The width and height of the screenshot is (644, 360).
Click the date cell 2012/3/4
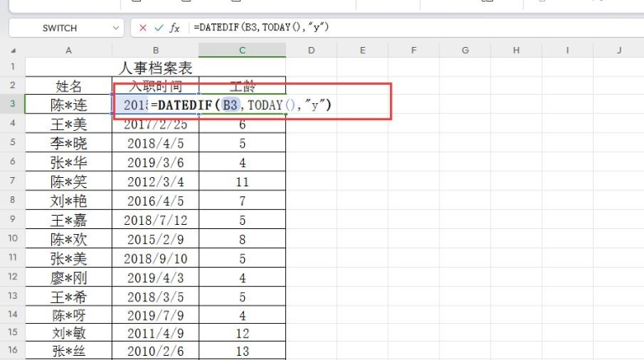coord(155,181)
